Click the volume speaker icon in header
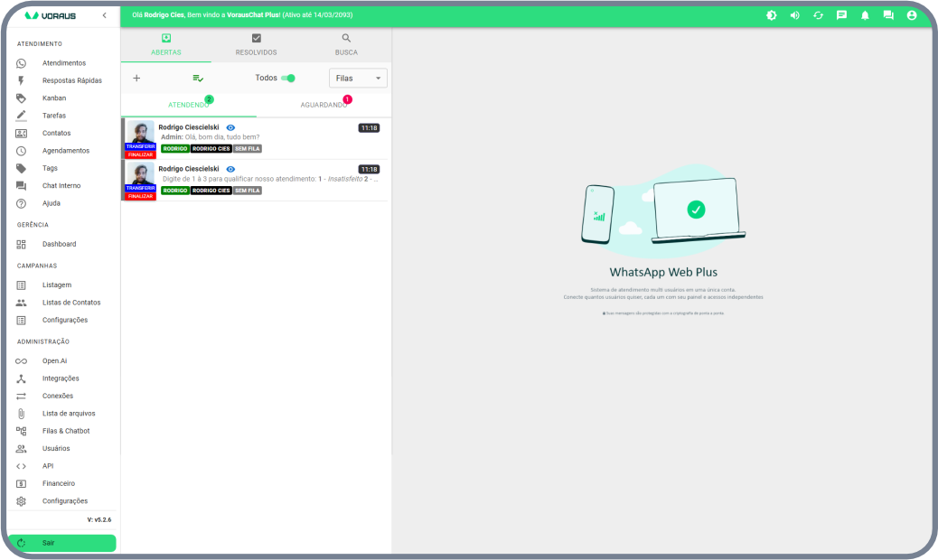This screenshot has height=560, width=938. pos(794,15)
